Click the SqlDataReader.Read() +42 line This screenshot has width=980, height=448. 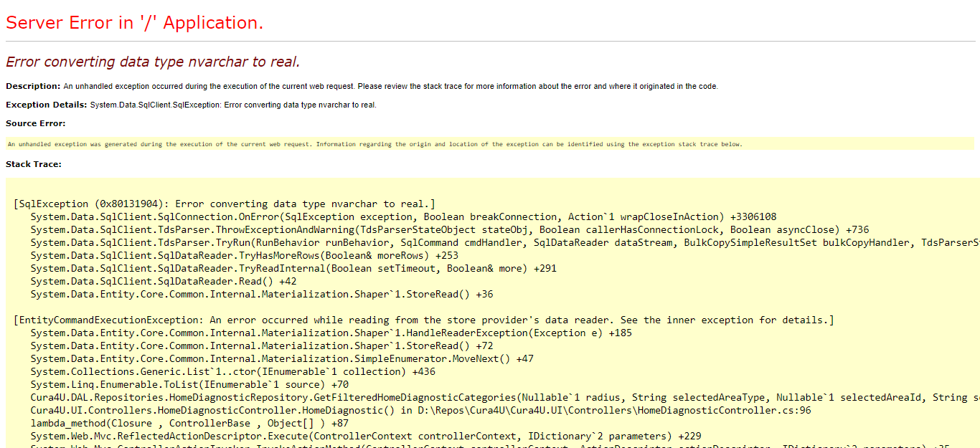(x=163, y=281)
